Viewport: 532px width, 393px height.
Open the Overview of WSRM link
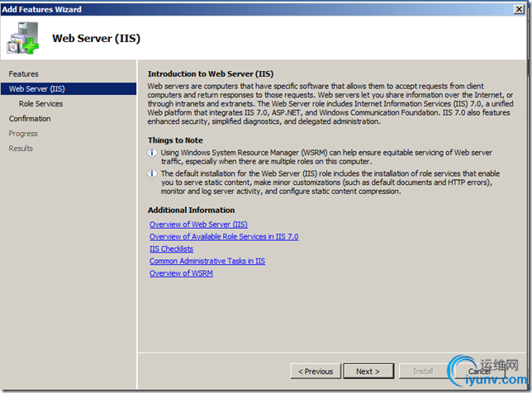tap(181, 273)
